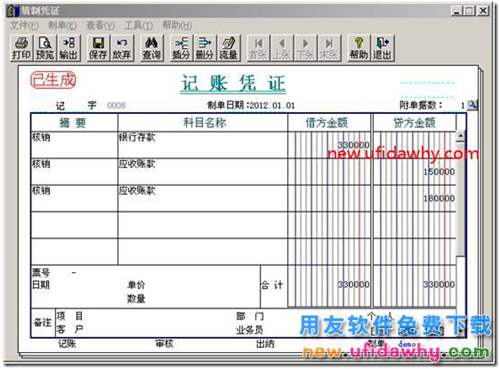Jump to last voucher with 末张
Viewport: 500px width, 369px height.
tap(329, 48)
